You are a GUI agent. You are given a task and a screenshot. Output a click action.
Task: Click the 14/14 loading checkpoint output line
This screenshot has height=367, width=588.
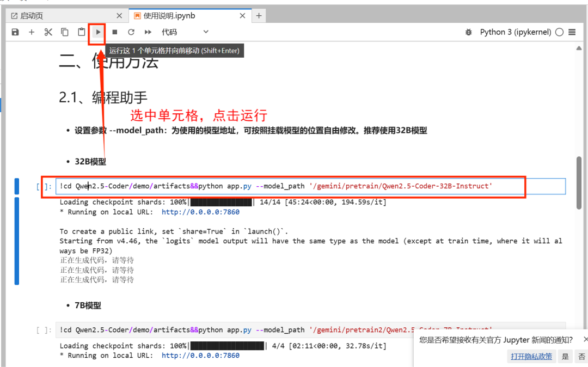pos(223,203)
